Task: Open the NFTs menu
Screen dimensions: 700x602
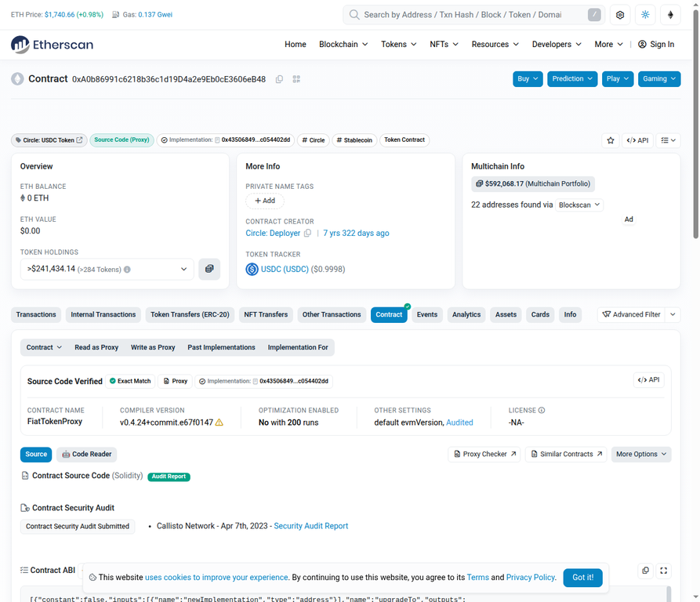Action: 444,45
